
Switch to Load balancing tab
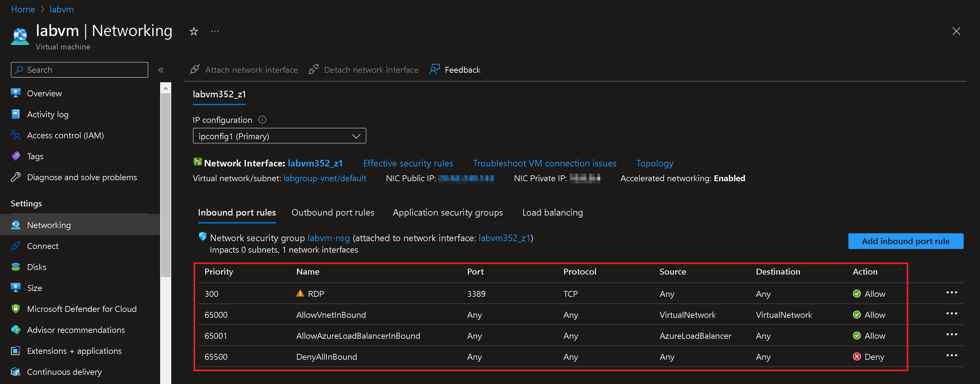[x=552, y=212]
